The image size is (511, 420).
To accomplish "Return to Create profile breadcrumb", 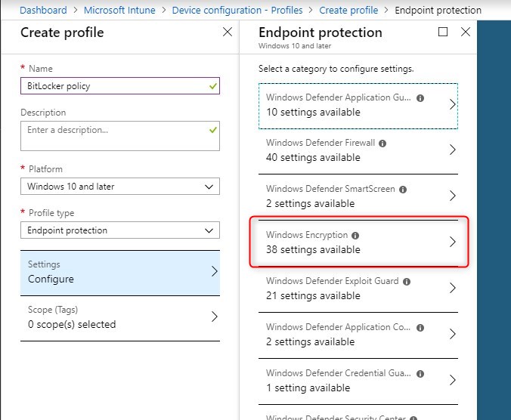I will (348, 10).
